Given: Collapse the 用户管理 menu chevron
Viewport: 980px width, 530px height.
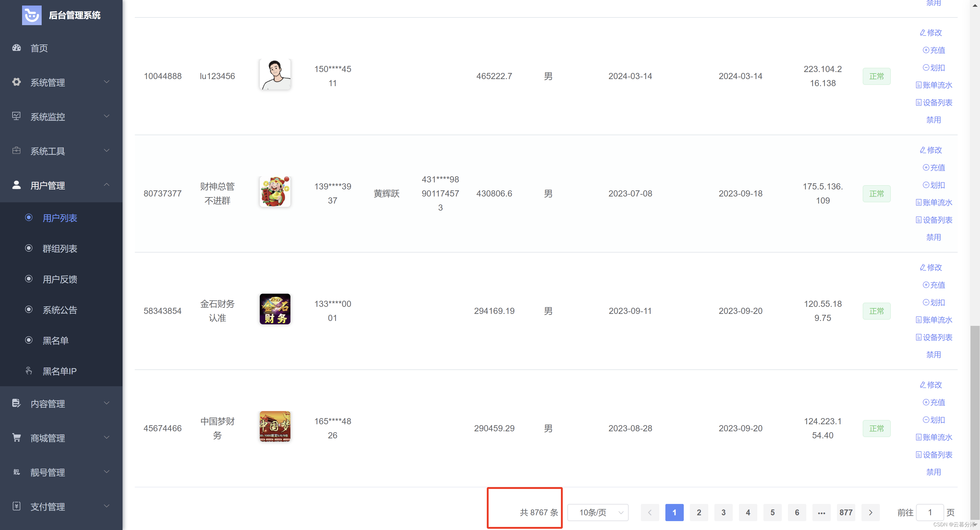Looking at the screenshot, I should [x=107, y=185].
